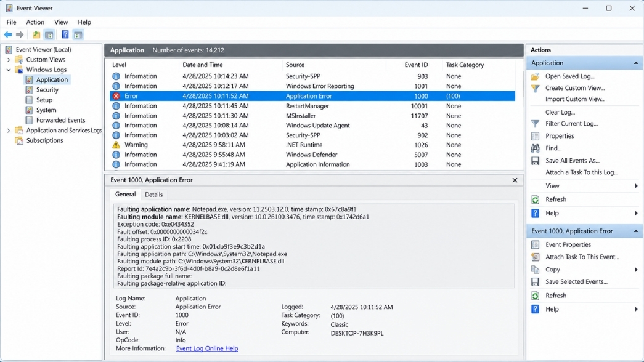Sort by the Source column header

click(x=334, y=65)
